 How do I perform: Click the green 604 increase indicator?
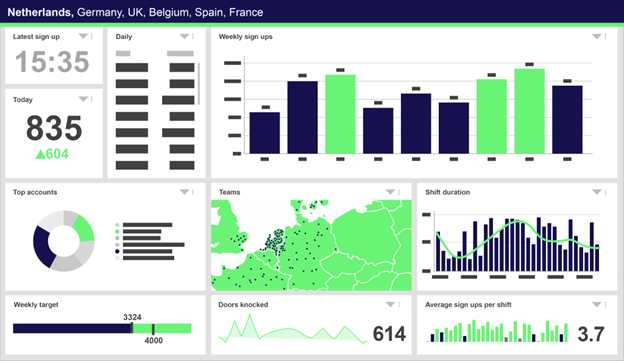52,154
